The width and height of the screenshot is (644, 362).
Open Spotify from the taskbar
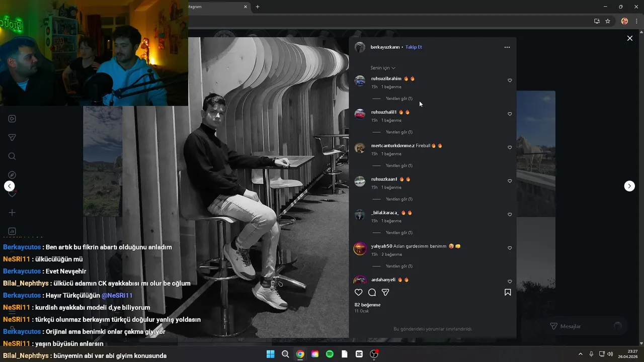330,354
